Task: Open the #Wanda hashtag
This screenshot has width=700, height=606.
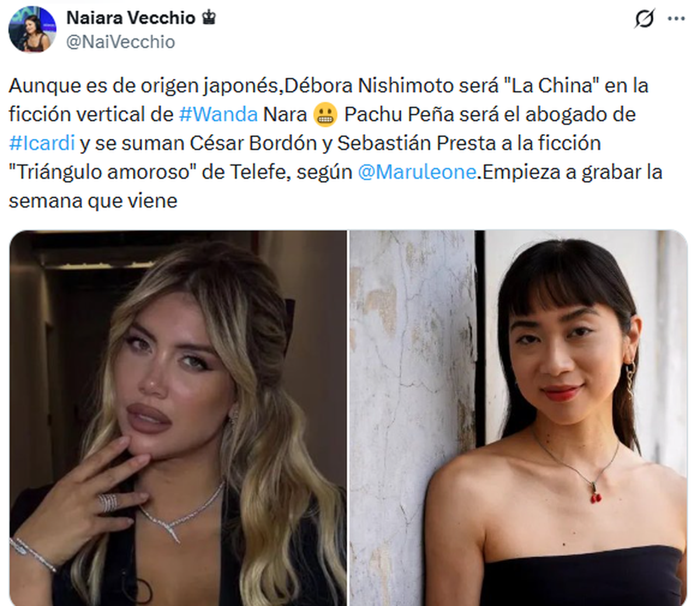Action: point(218,114)
